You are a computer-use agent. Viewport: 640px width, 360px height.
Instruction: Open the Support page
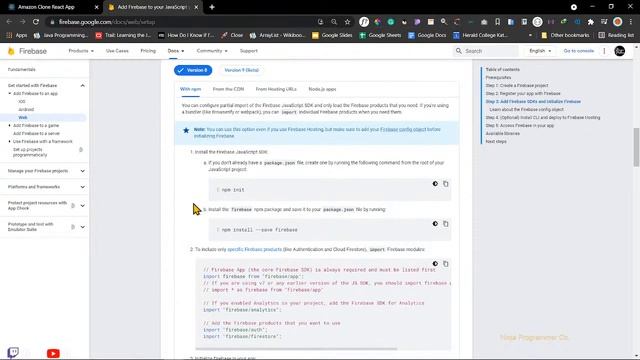[x=249, y=51]
